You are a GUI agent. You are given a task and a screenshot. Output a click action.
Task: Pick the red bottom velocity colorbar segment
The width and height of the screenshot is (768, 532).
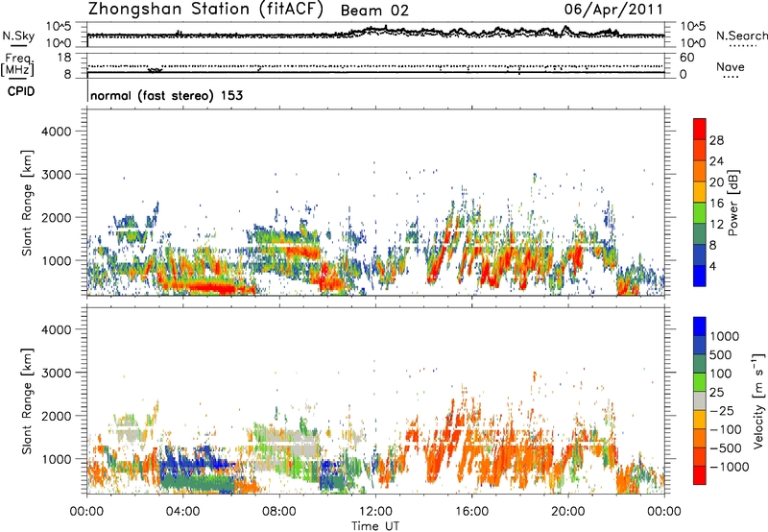tap(700, 475)
